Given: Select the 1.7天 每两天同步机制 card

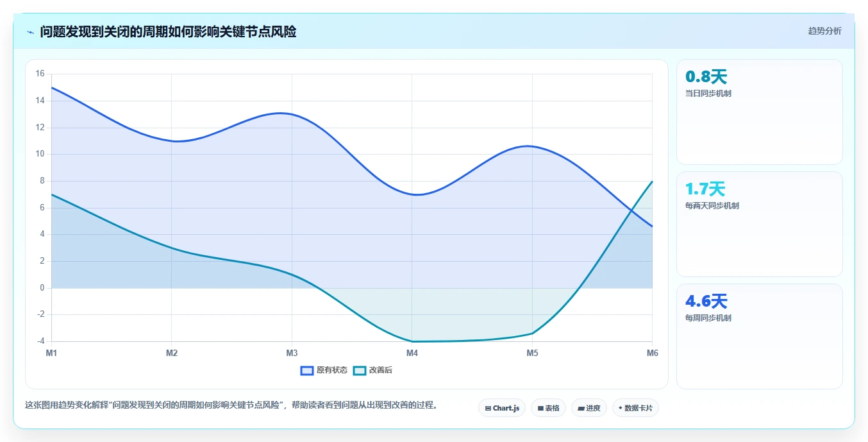Looking at the screenshot, I should [759, 224].
